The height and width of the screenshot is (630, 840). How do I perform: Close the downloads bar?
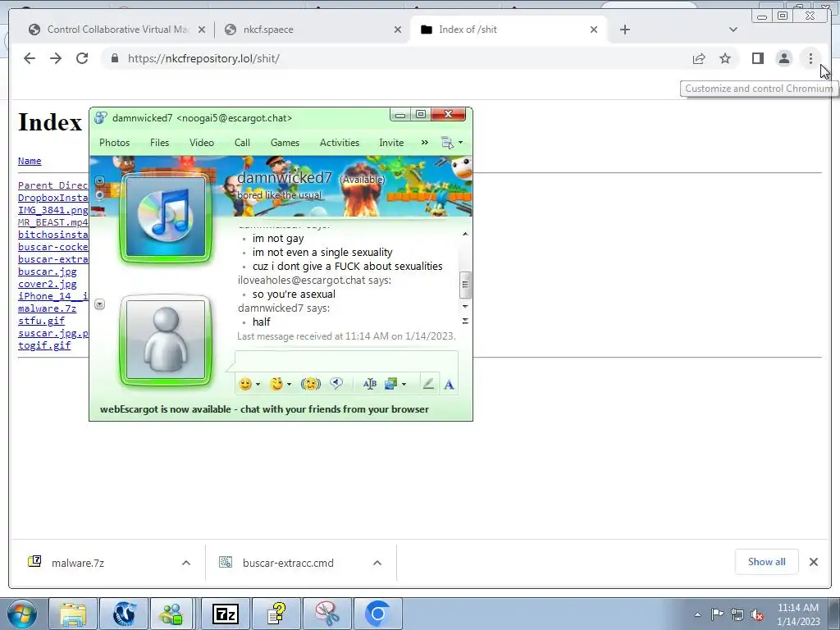tap(813, 561)
